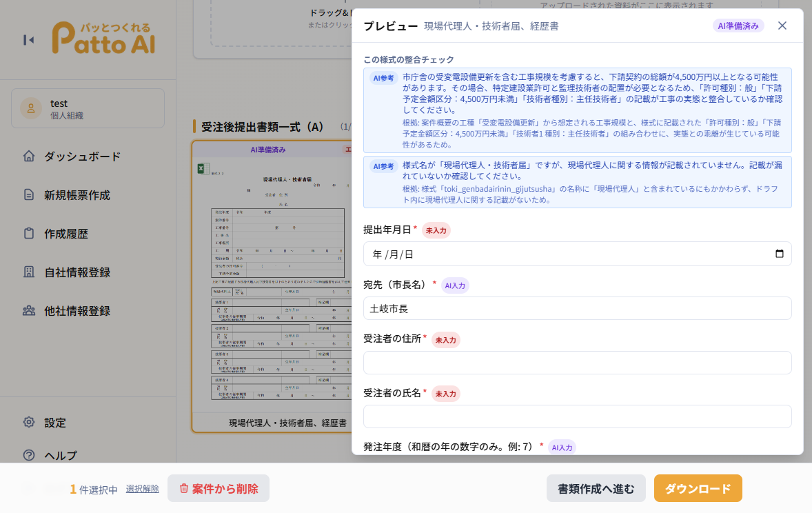Screen dimensions: 812x513
Task: Click the 未入力 badge next to 受注者の住所
Action: tap(445, 340)
